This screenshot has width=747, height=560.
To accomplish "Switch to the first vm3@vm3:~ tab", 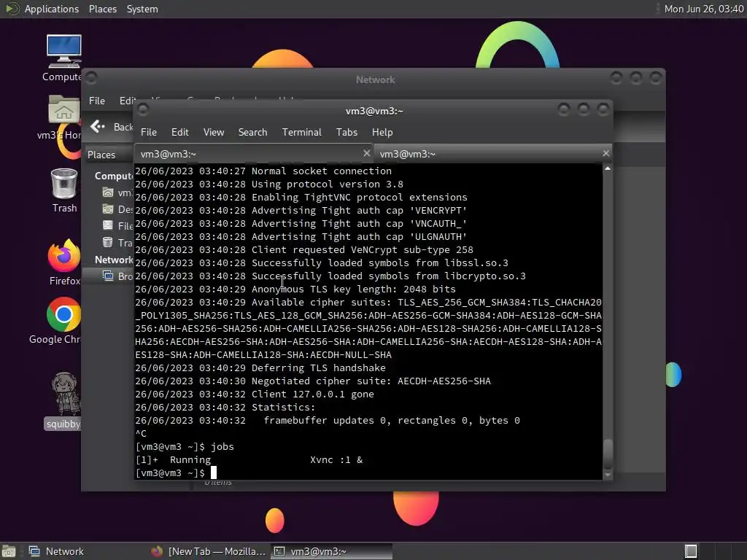I will 253,154.
